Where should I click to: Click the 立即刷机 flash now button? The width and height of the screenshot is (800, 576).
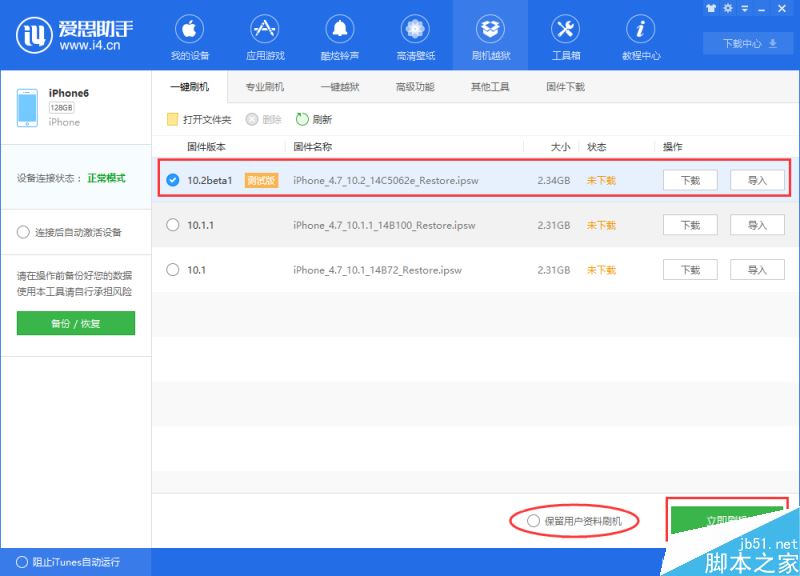pyautogui.click(x=727, y=520)
